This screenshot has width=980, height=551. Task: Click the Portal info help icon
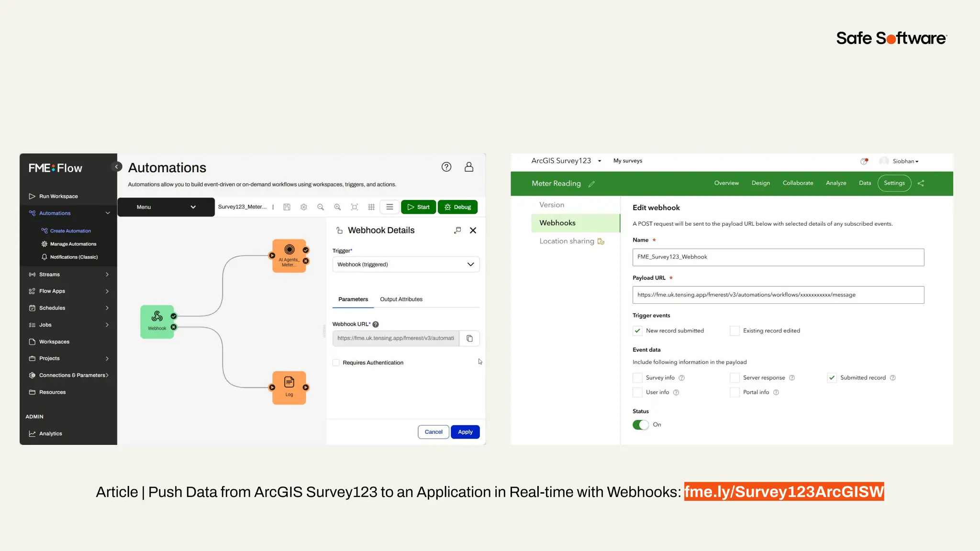pos(776,393)
